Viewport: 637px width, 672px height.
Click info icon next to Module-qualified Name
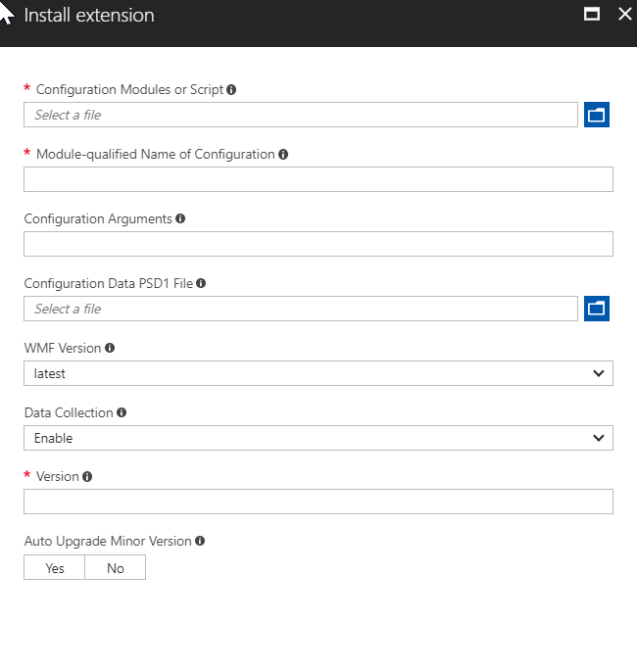(x=283, y=155)
